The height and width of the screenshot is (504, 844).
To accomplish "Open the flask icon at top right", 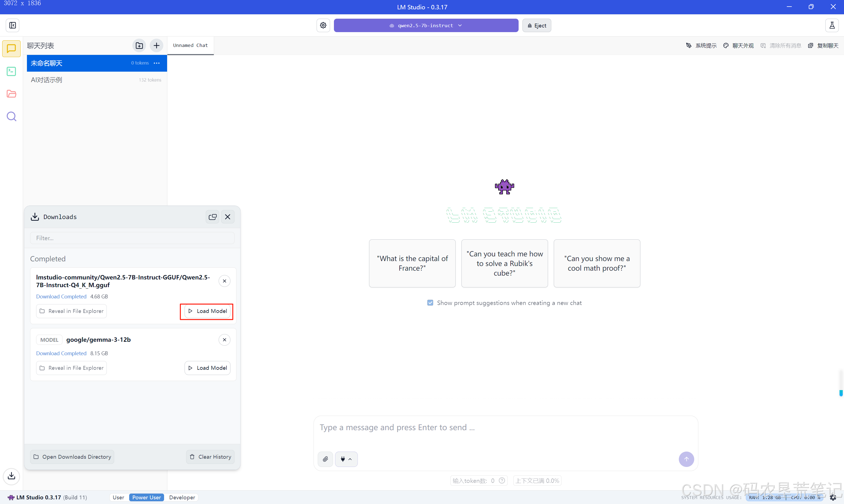I will (832, 26).
